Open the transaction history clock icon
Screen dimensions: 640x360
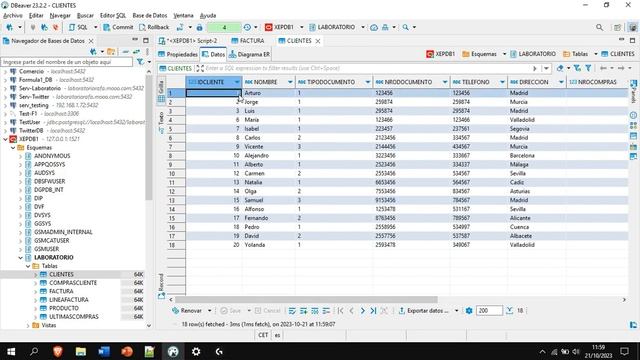coord(247,27)
